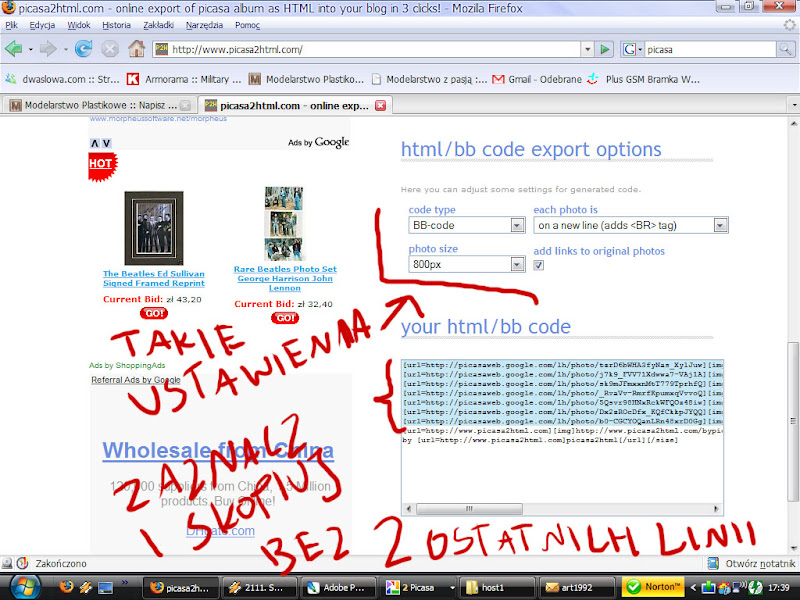Click the code box right scroll arrow
Viewport: 800px width, 600px height.
pos(716,509)
